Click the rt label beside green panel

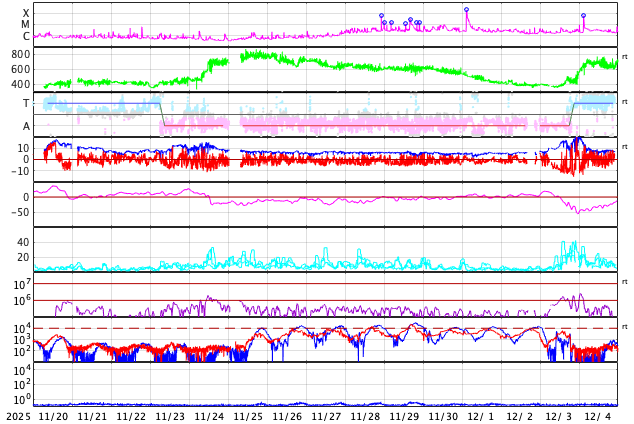[625, 57]
